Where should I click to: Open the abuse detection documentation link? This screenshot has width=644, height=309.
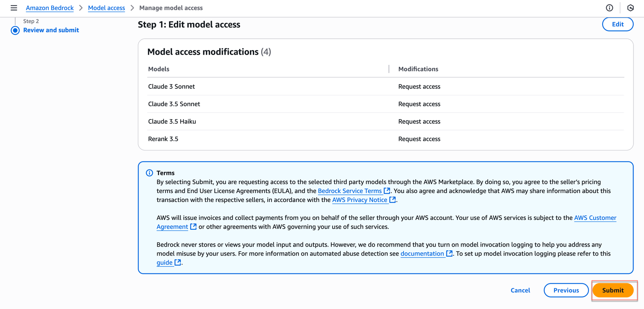pyautogui.click(x=422, y=254)
